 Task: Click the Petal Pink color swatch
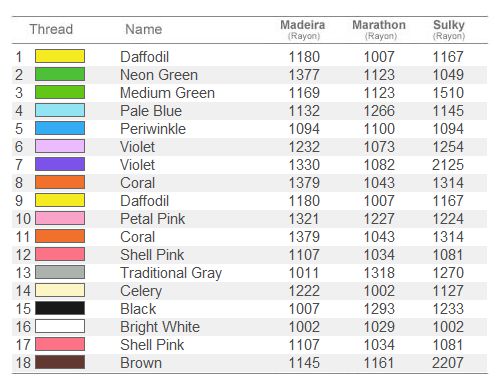(60, 218)
